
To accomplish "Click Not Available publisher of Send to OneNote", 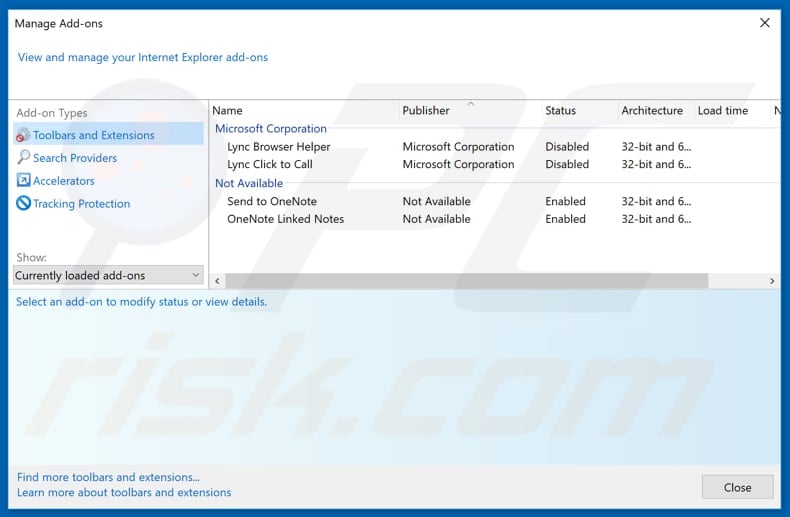I will coord(436,201).
